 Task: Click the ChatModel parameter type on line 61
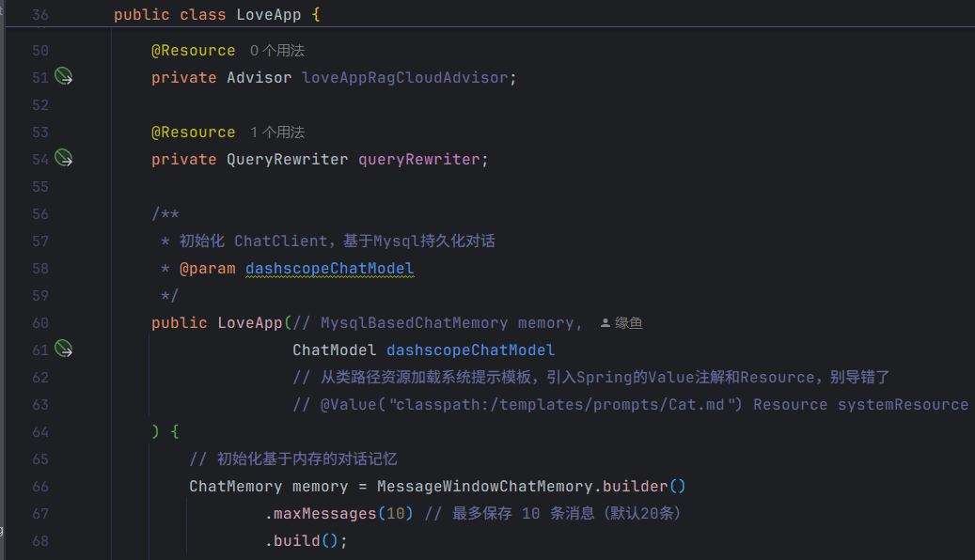pos(335,350)
